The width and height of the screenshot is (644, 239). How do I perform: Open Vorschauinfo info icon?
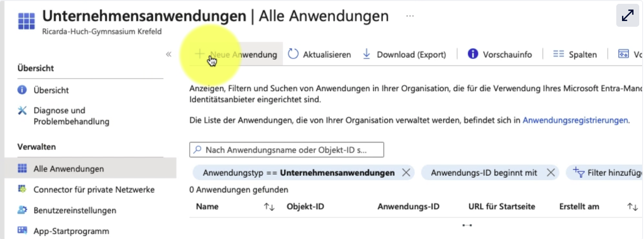pyautogui.click(x=473, y=54)
